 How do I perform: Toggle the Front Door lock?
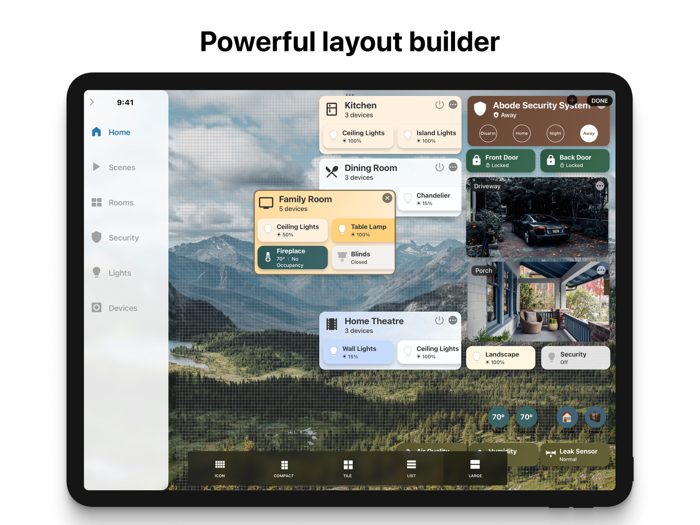pos(500,161)
